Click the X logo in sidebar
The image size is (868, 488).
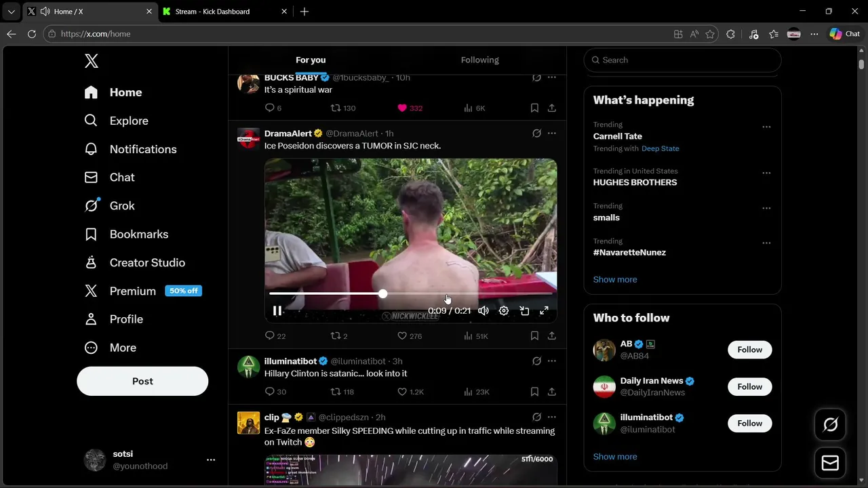(92, 61)
